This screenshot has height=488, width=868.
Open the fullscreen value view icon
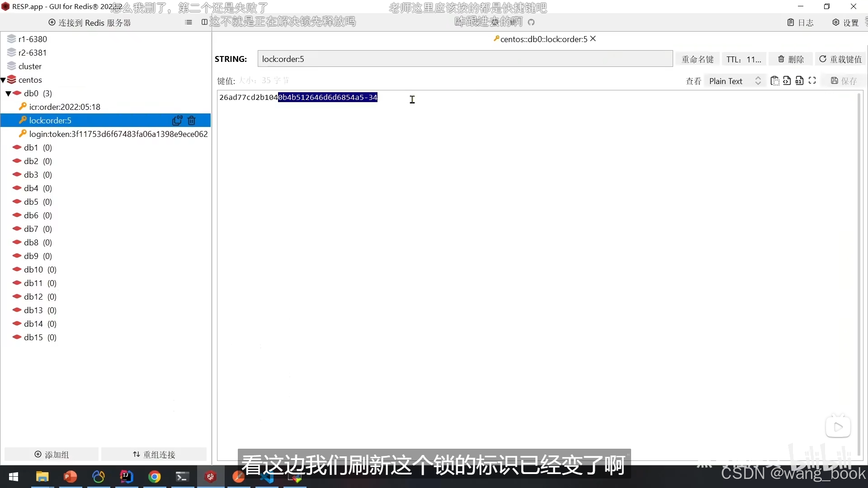pyautogui.click(x=812, y=80)
